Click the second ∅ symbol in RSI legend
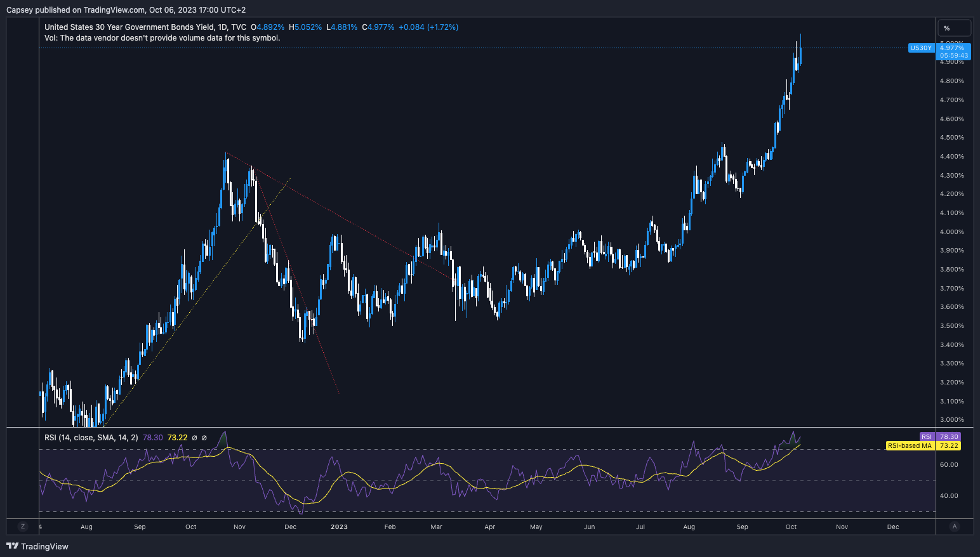This screenshot has height=557, width=980. click(204, 438)
